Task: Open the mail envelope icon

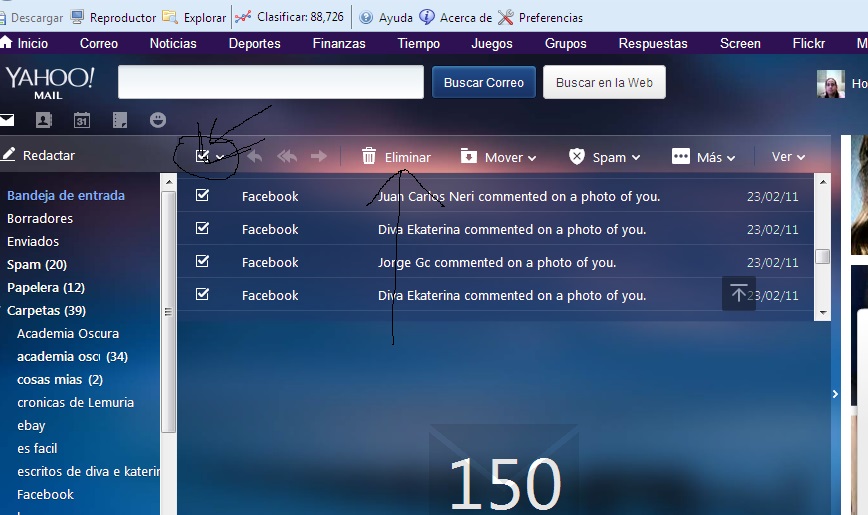Action: point(7,120)
